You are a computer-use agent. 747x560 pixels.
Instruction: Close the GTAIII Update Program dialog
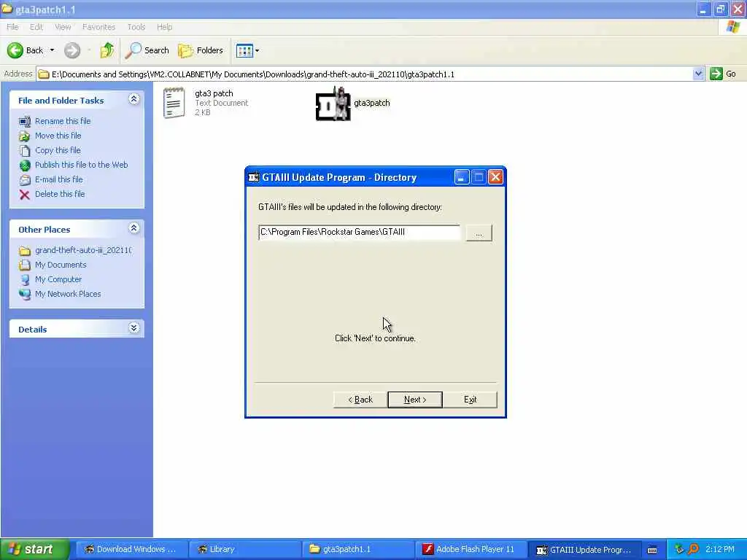pyautogui.click(x=495, y=177)
